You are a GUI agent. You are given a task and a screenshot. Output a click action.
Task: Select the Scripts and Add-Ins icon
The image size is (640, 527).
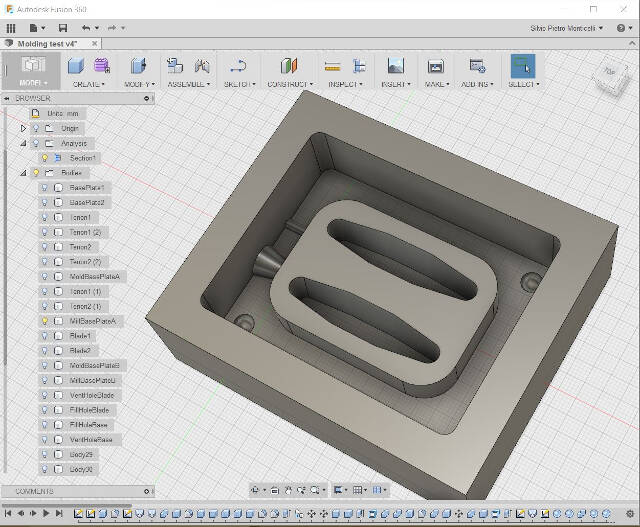coord(477,66)
